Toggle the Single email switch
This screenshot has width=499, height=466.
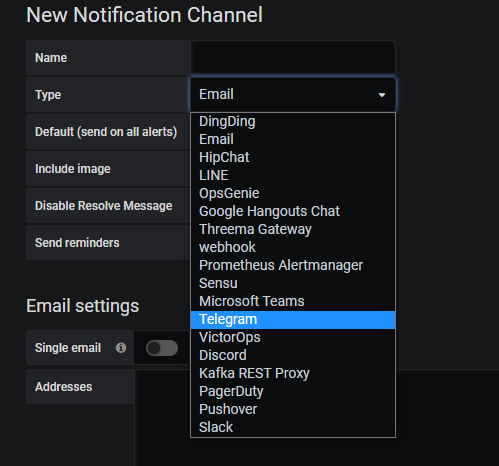[x=162, y=348]
